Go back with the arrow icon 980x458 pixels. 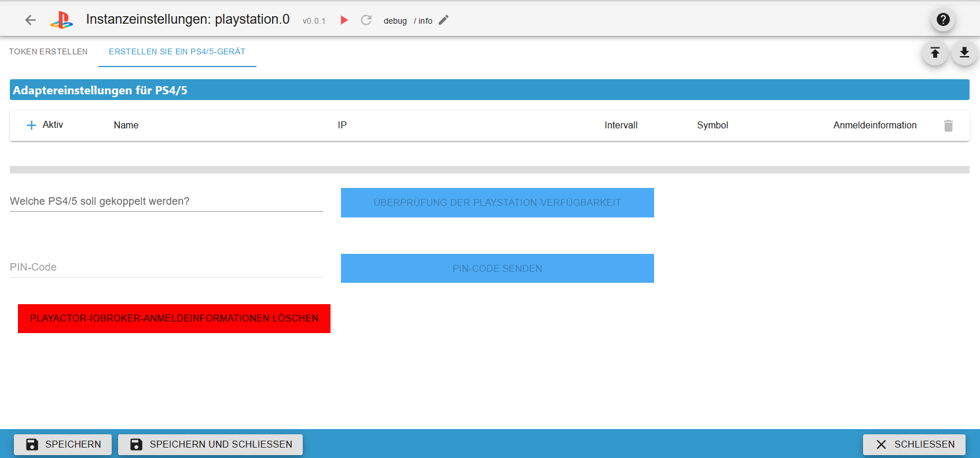click(x=31, y=20)
